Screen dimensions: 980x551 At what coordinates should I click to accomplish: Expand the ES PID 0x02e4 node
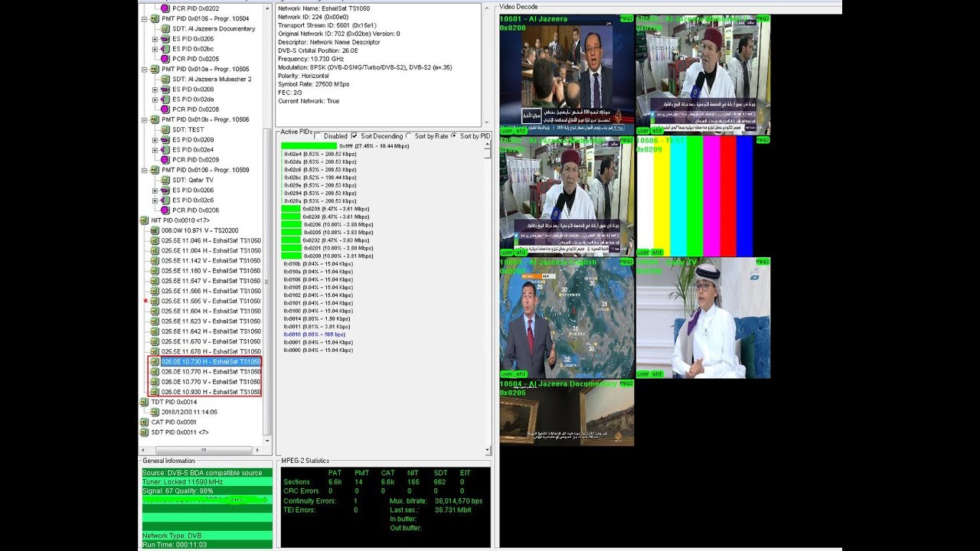(155, 149)
